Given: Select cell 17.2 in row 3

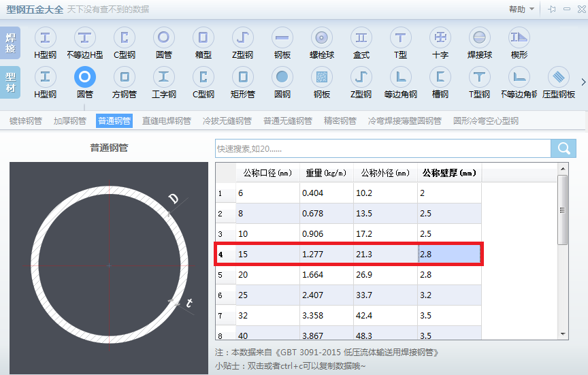Looking at the screenshot, I should coord(385,234).
